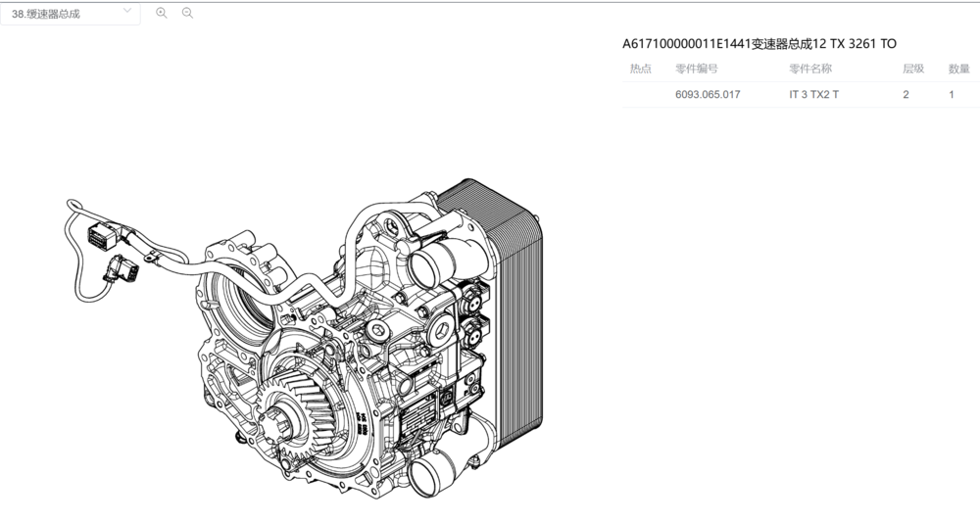Click the chevron arrow in assembly dropdown
This screenshot has height=523, width=980.
click(127, 13)
